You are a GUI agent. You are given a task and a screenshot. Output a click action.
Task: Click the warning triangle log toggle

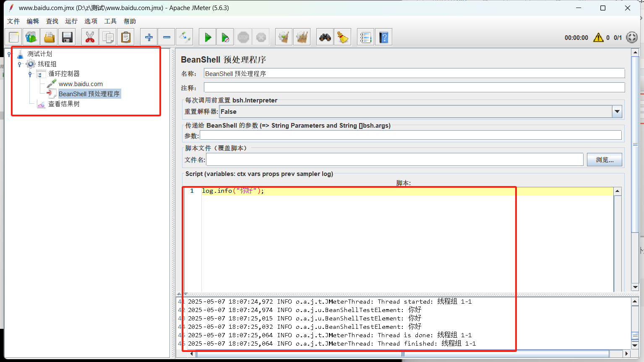(x=598, y=37)
